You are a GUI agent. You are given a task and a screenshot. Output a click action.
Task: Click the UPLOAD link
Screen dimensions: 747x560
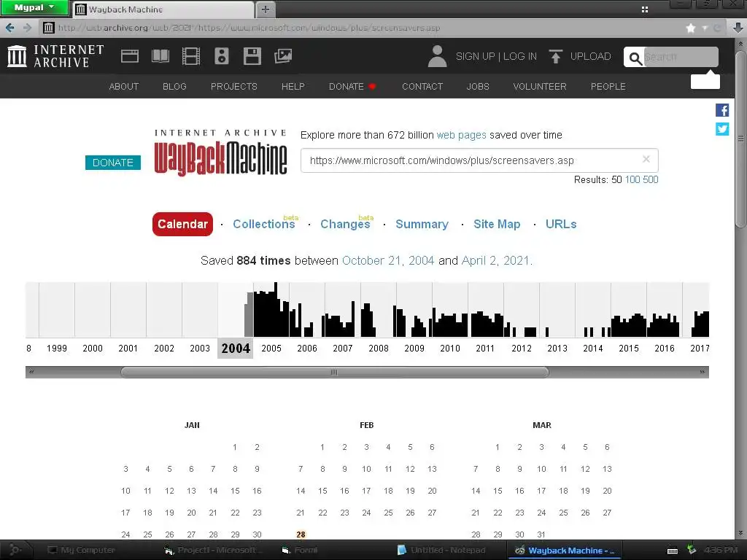[591, 56]
